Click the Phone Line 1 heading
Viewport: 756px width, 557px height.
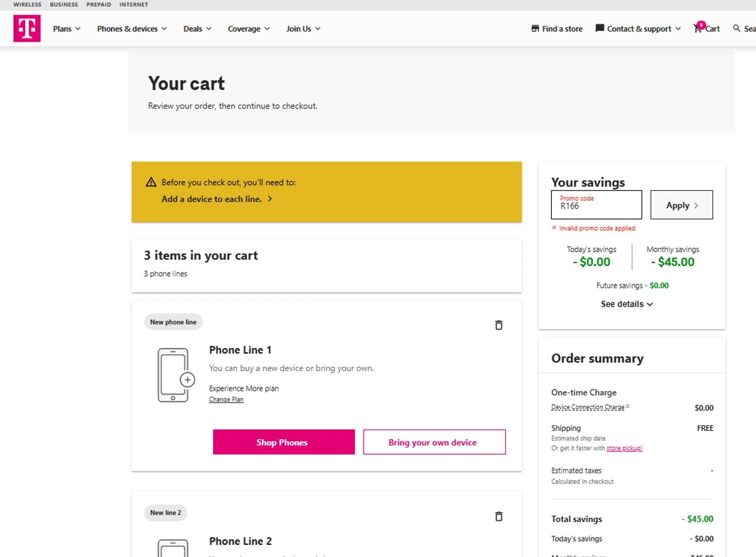click(240, 350)
